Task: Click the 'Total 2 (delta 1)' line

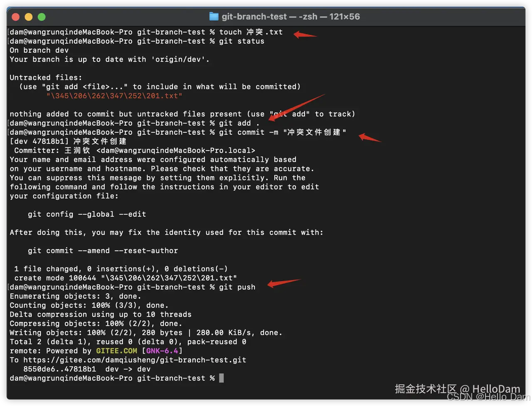Action: coord(128,342)
